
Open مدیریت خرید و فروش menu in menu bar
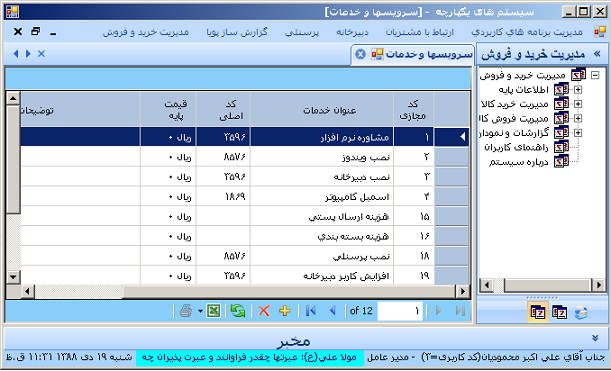point(146,32)
